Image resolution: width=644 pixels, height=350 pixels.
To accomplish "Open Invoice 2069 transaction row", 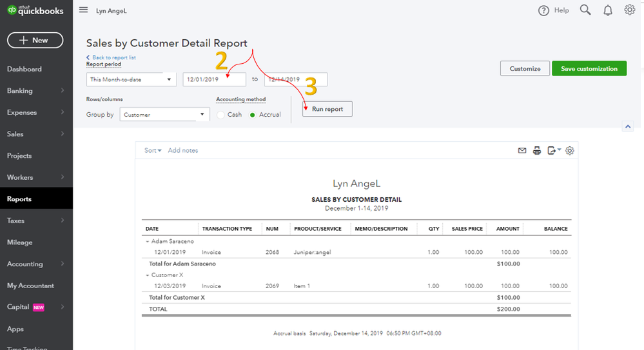I will tap(356, 286).
